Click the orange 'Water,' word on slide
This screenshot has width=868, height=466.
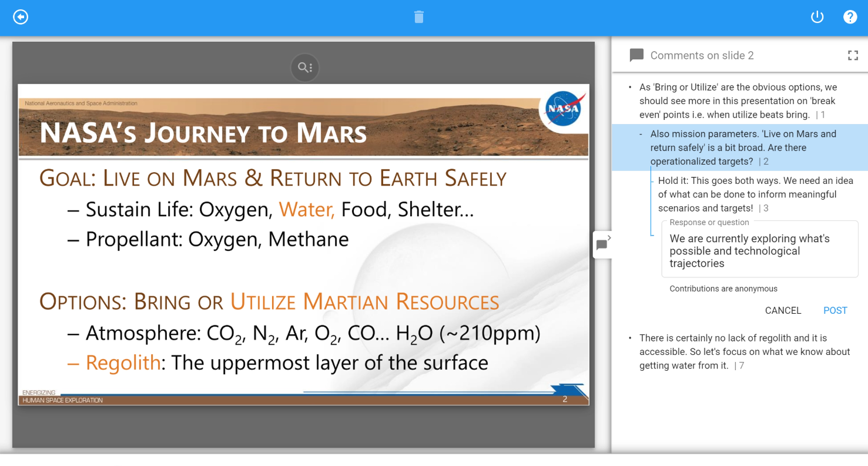coord(307,210)
